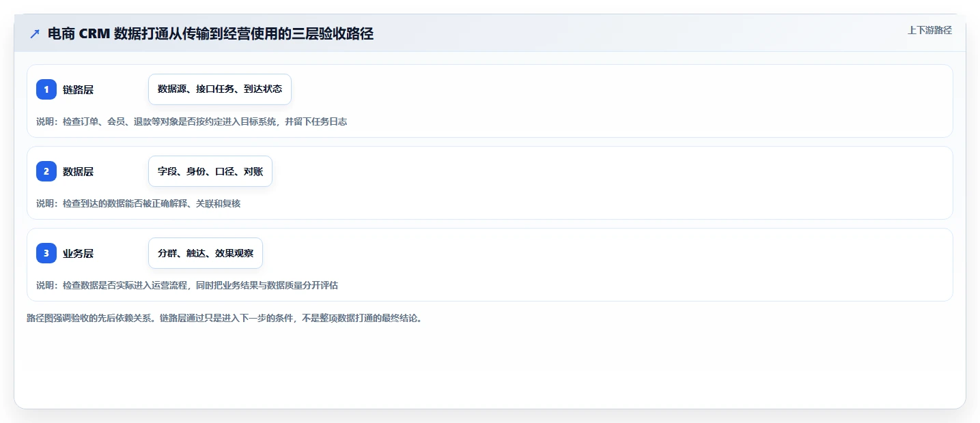The height and width of the screenshot is (423, 980).
Task: Click the 数据层 layer label
Action: 78,171
